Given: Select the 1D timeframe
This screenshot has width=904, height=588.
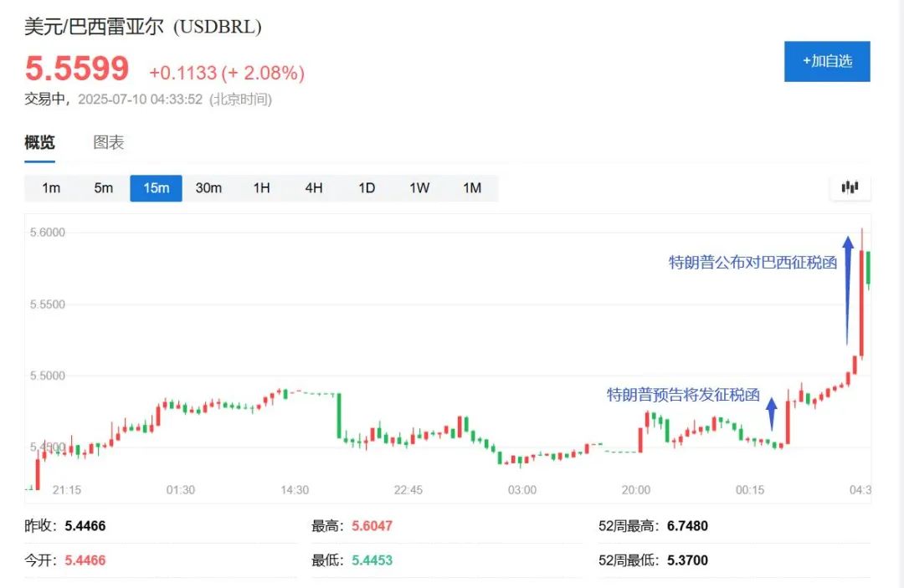Looking at the screenshot, I should tap(367, 188).
